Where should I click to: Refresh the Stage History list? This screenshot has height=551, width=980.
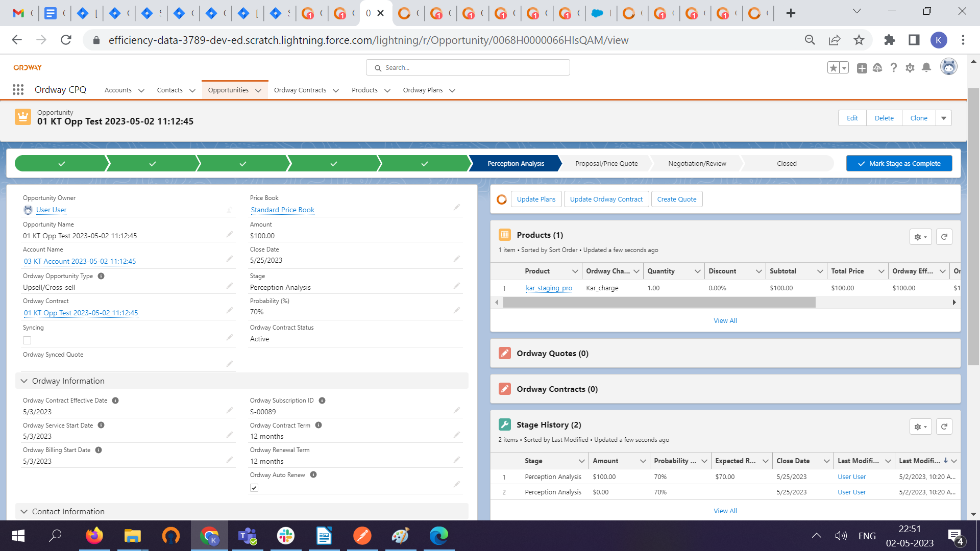pos(944,427)
